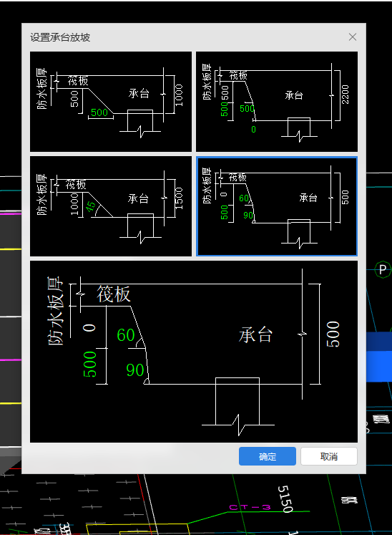
Task: Select highlighted template with 60 and 90 angles
Action: 277,206
